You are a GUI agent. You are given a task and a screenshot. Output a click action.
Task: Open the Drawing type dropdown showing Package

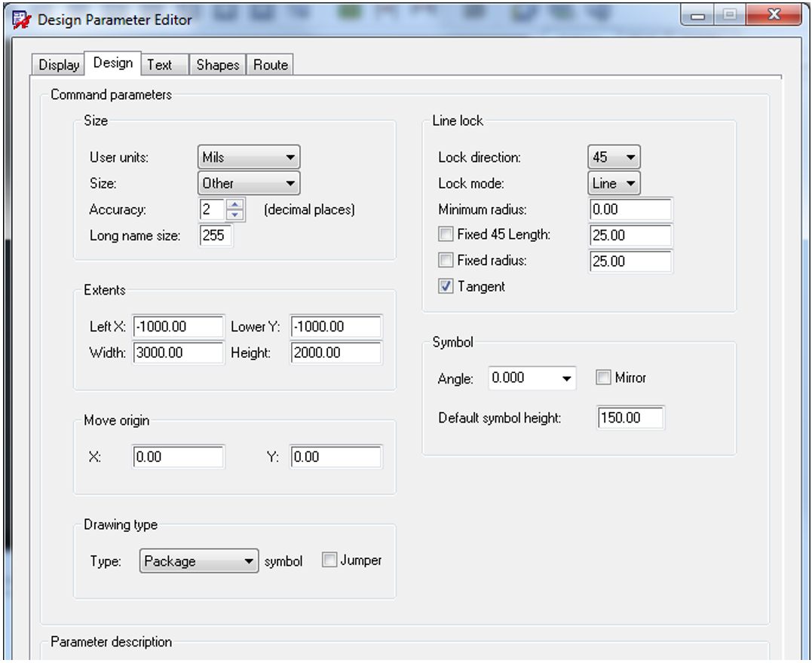pyautogui.click(x=199, y=561)
